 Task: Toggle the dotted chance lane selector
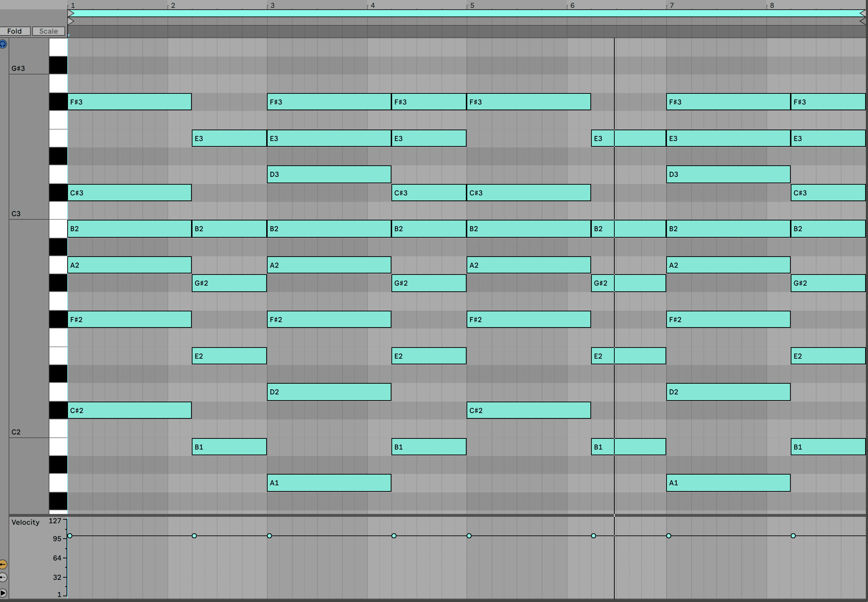3,577
